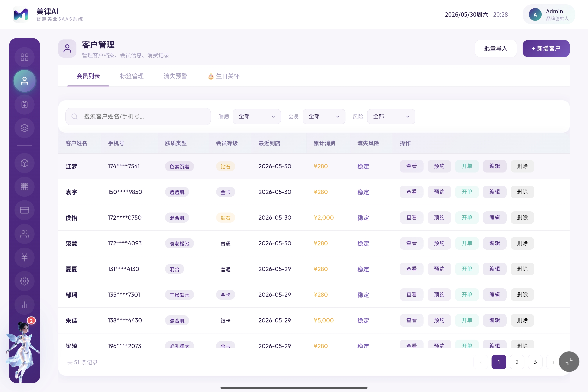Click phone number 172****4093
The width and height of the screenshot is (588, 392).
tap(125, 243)
